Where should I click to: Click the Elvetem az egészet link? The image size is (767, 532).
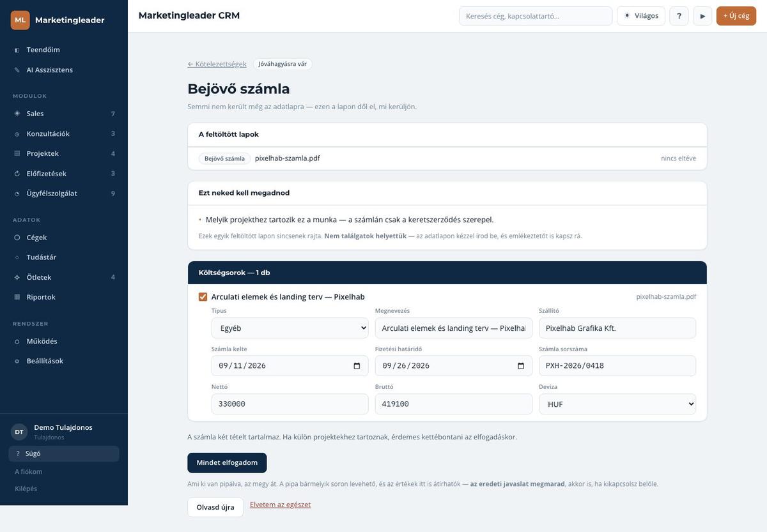pos(280,505)
